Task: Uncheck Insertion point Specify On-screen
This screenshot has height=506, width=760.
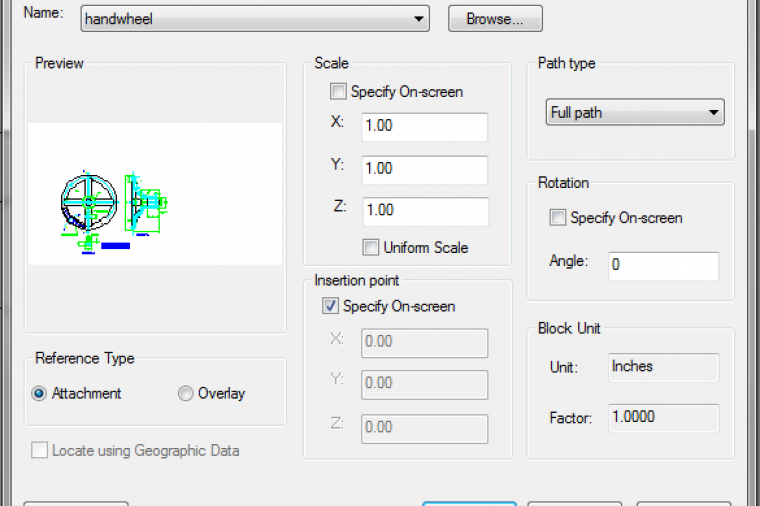Action: (331, 307)
